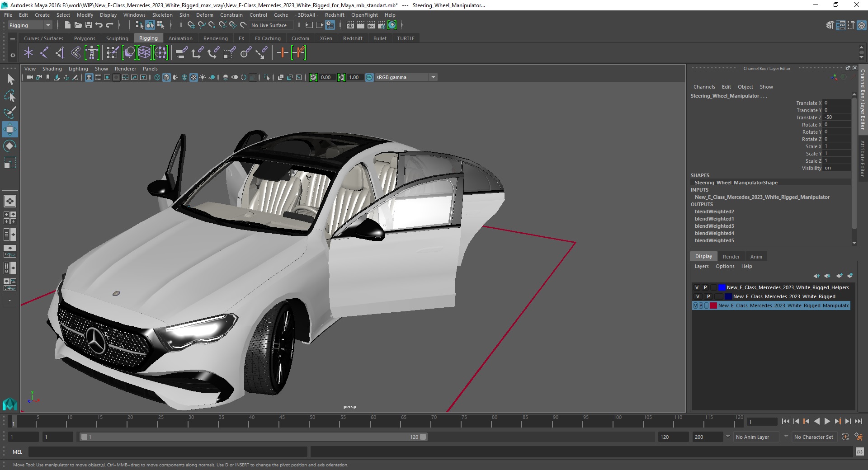Open the HumanIK character shelf icon
Viewport: 868px width, 470px height.
click(92, 53)
